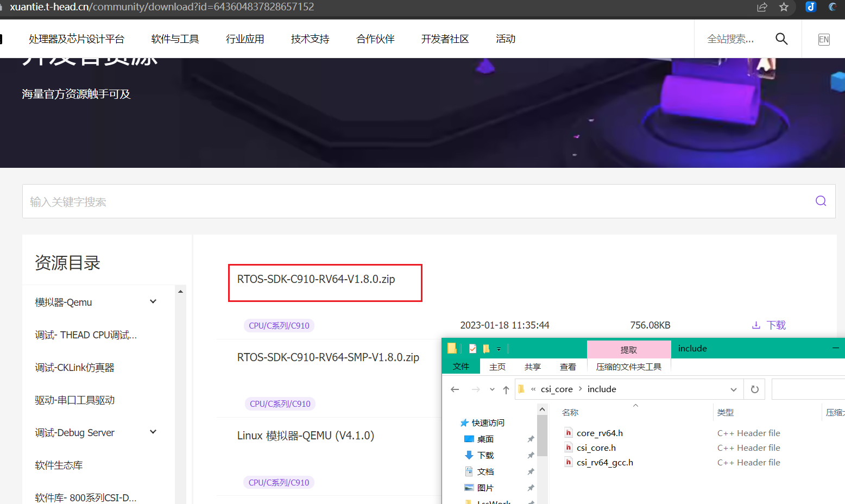The width and height of the screenshot is (845, 504).
Task: Select 软件生态库 in resource directory
Action: (59, 465)
